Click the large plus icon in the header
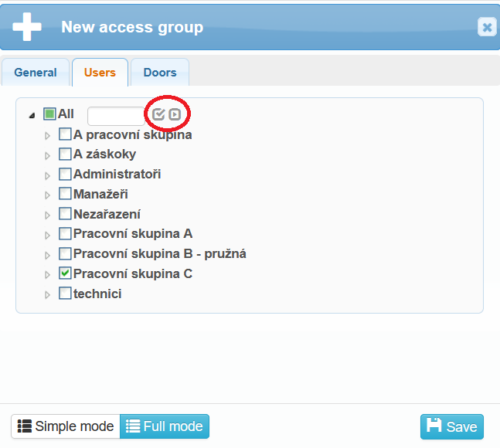500x448 pixels. click(27, 27)
